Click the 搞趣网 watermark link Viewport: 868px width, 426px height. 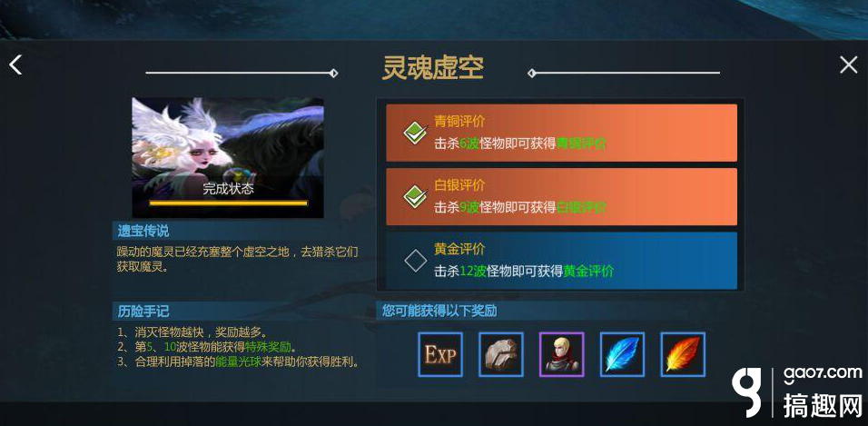(x=823, y=406)
